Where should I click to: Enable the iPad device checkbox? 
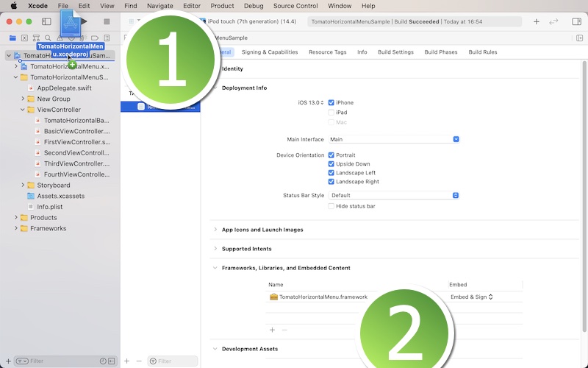pyautogui.click(x=331, y=113)
